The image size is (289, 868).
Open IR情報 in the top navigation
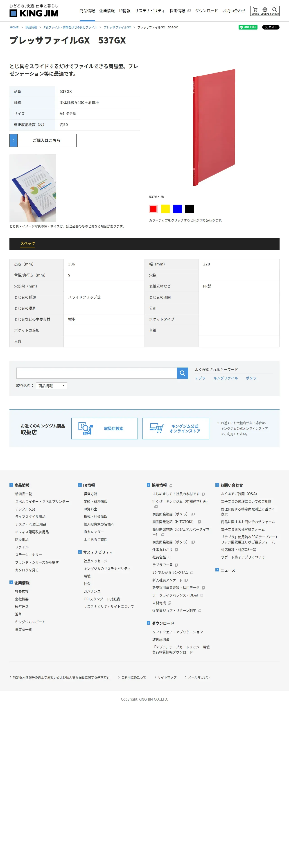click(x=125, y=11)
